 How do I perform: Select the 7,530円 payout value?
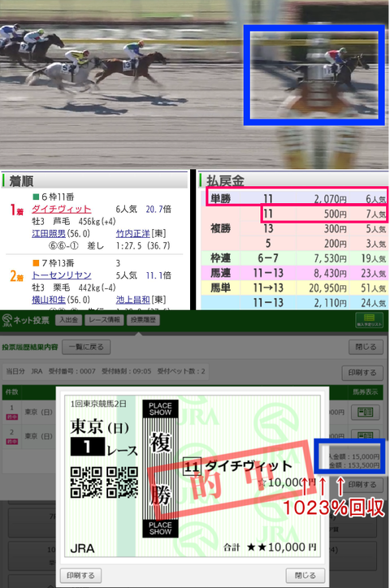tap(330, 258)
